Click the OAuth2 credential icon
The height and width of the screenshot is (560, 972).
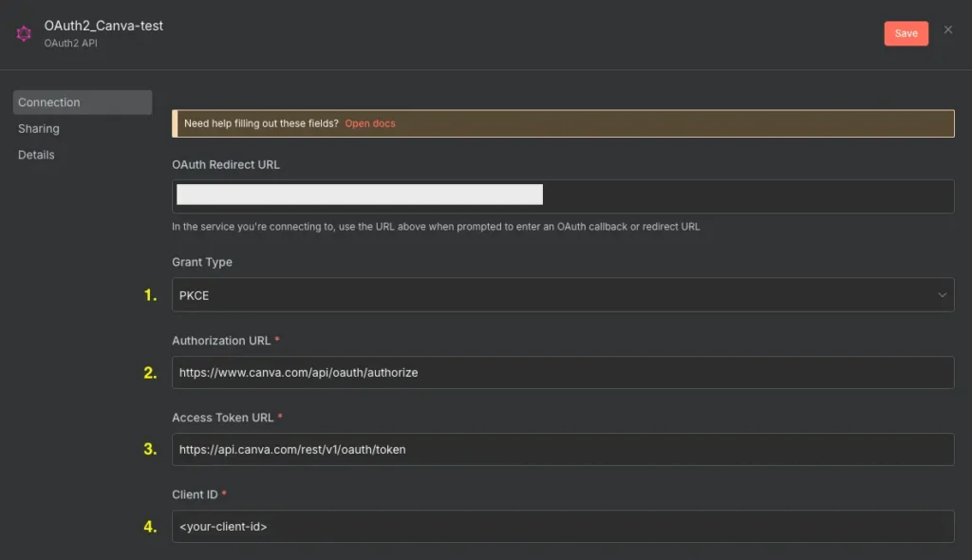tap(24, 33)
